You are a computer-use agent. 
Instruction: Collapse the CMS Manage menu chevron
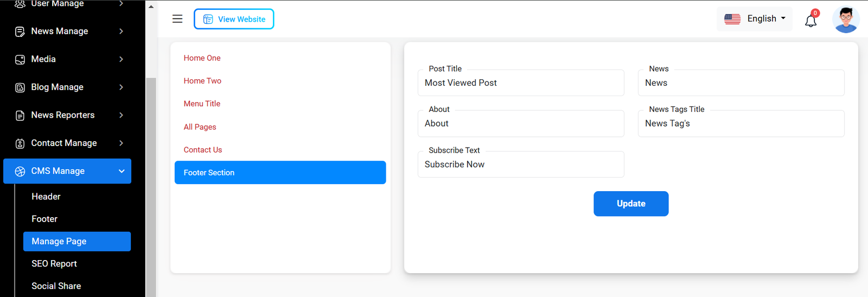click(x=122, y=171)
